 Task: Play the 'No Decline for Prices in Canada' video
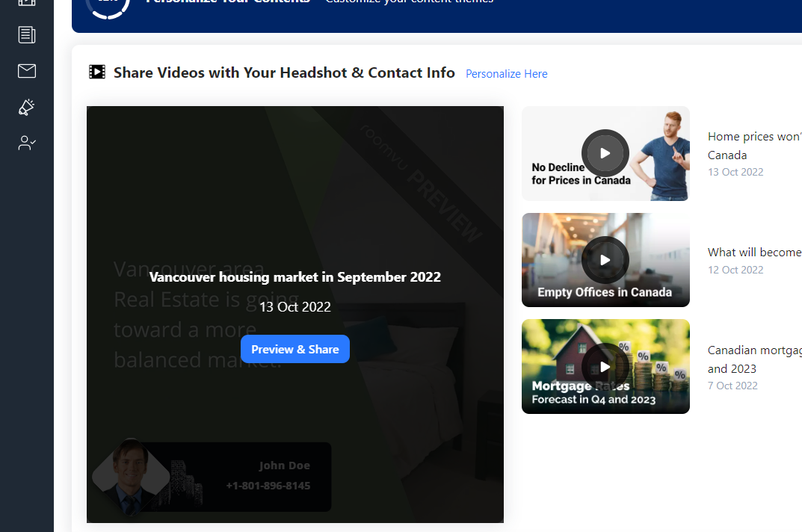[x=605, y=152]
